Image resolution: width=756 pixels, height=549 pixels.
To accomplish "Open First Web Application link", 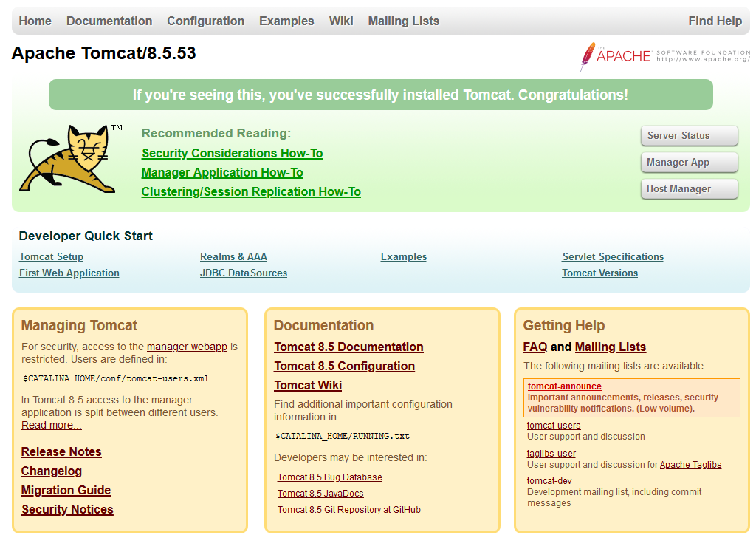I will [69, 273].
